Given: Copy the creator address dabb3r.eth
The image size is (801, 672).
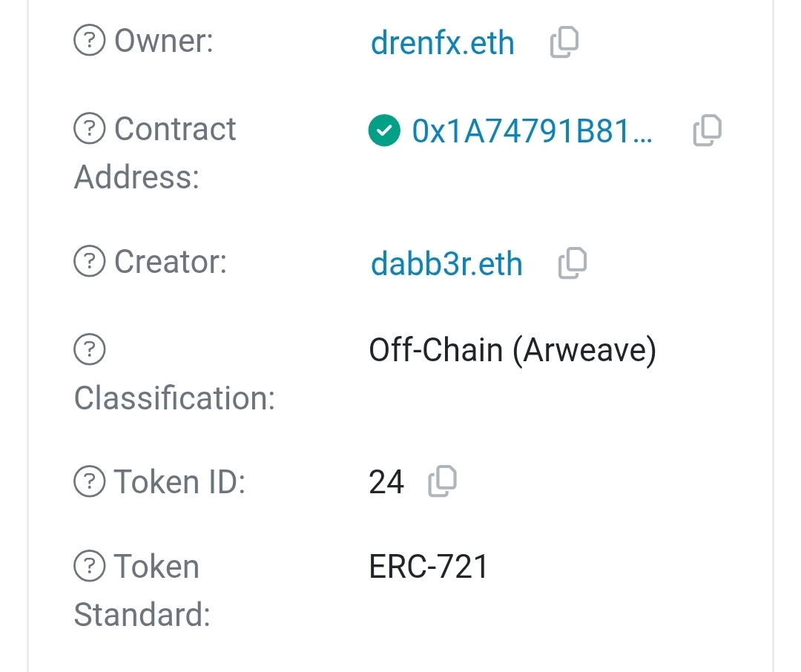Looking at the screenshot, I should [x=572, y=263].
